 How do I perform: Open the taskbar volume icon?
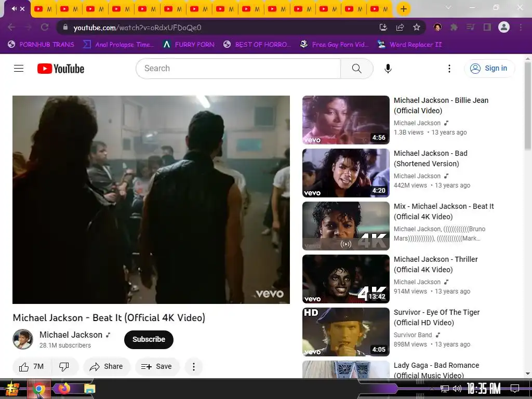tap(457, 389)
